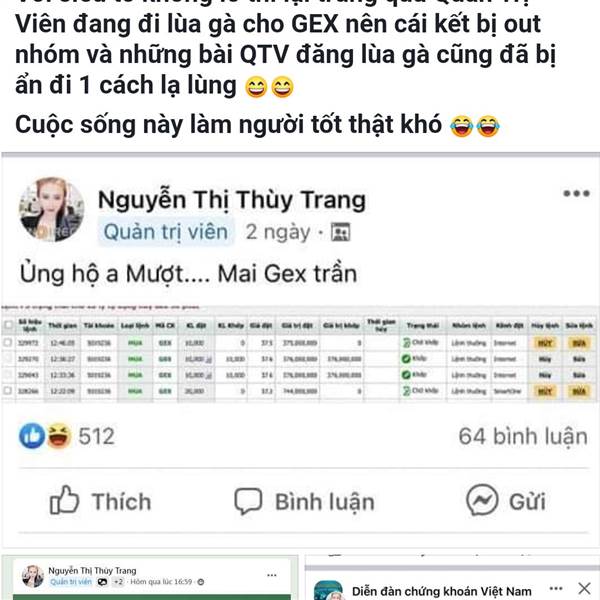Screen dimensions: 600x600
Task: Click the Quản trị viên admin badge
Action: tap(166, 232)
